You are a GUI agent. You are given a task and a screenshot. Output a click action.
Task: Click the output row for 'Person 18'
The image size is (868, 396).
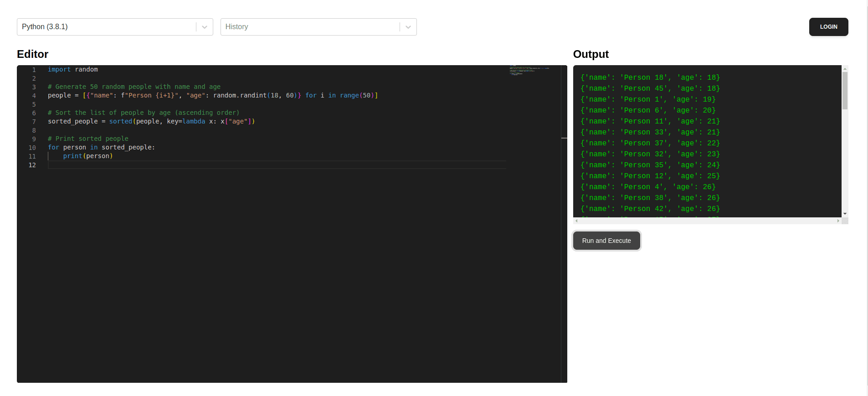(650, 77)
